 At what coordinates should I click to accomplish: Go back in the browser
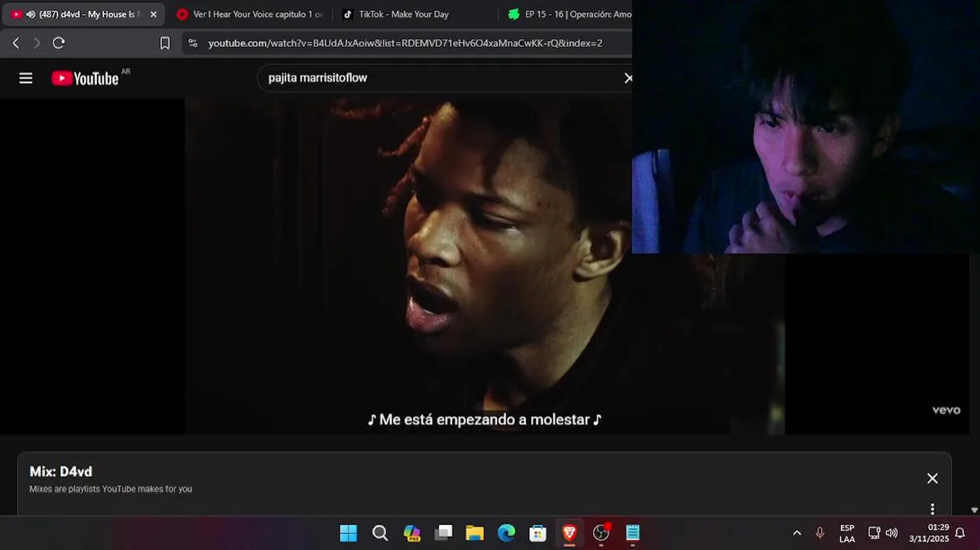tap(15, 43)
